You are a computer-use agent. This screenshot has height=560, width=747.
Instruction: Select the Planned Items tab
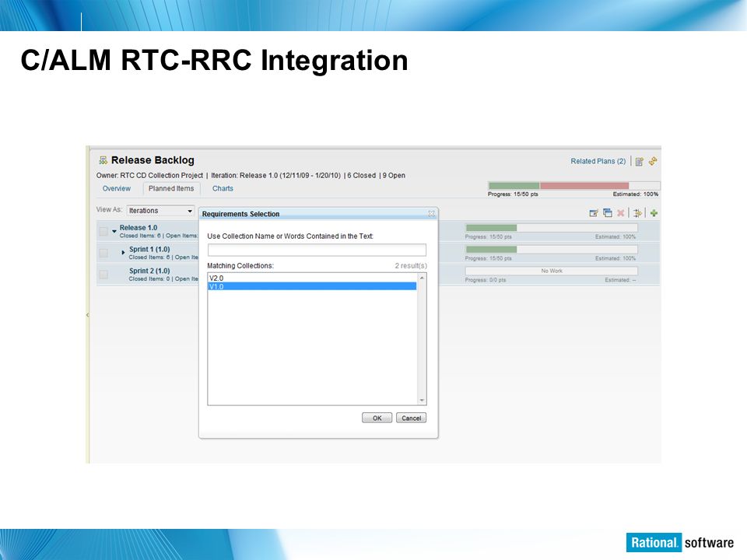[x=171, y=188]
